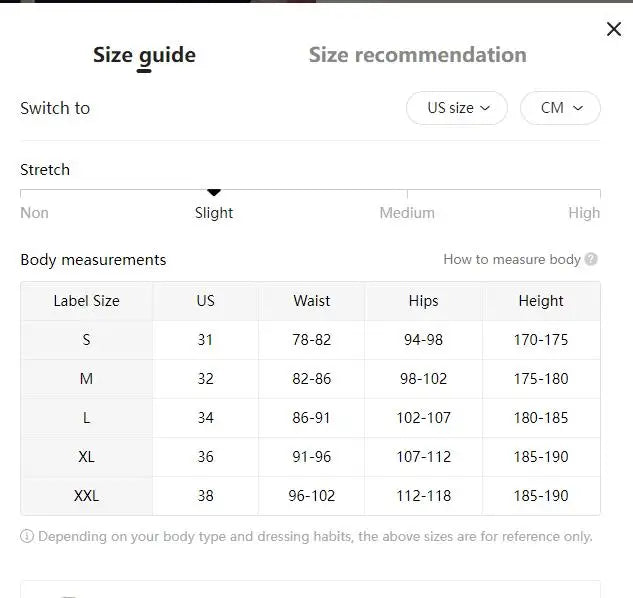
Task: Click the help icon beside How to measure body
Action: click(591, 259)
